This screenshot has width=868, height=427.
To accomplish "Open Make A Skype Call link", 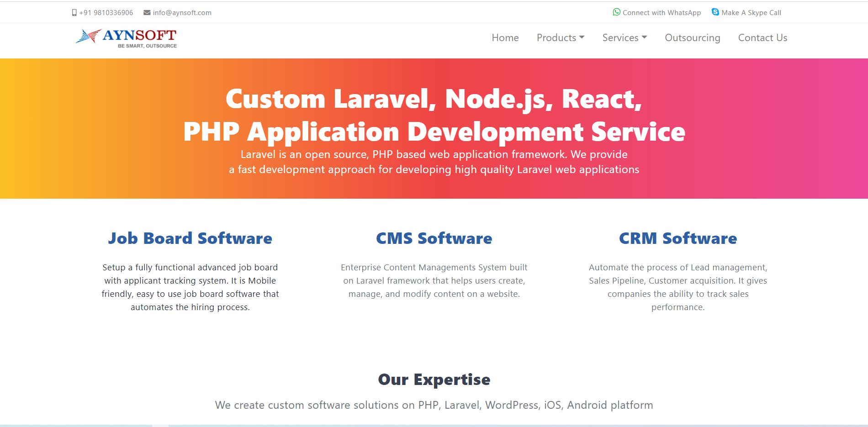I will 751,13.
